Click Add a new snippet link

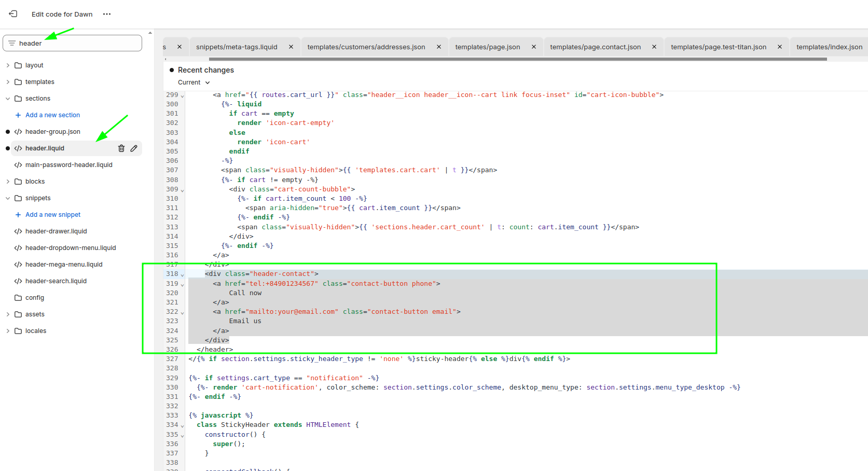(x=53, y=215)
